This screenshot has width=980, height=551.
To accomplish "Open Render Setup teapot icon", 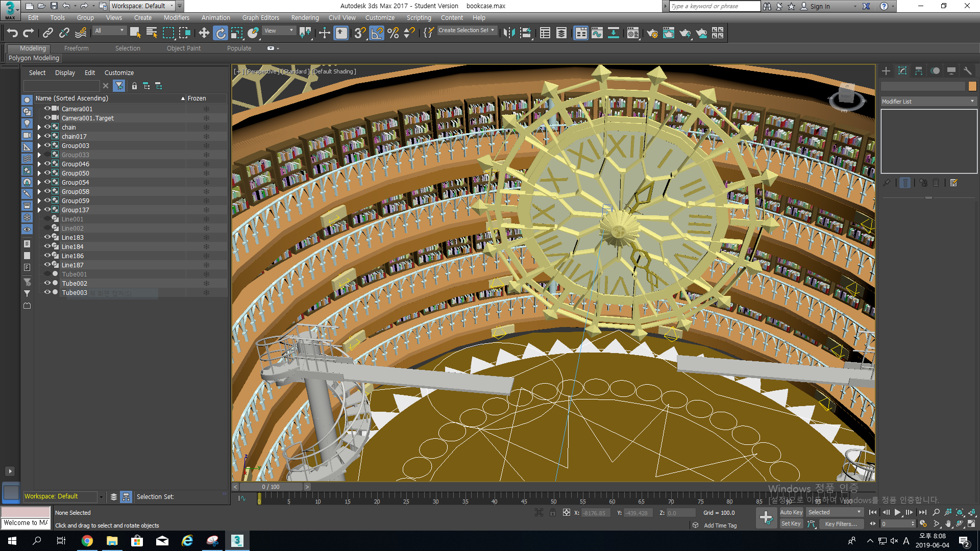I will pyautogui.click(x=652, y=33).
